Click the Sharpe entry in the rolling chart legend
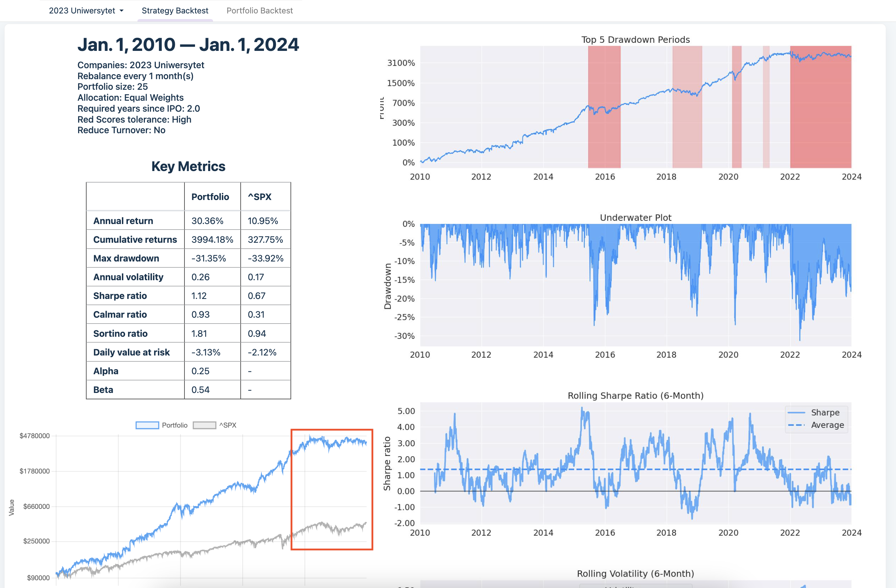Screen dimensions: 896x588 coord(825,413)
